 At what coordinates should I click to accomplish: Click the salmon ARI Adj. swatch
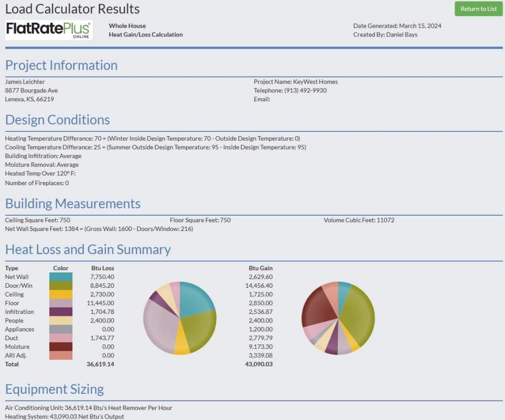point(61,355)
